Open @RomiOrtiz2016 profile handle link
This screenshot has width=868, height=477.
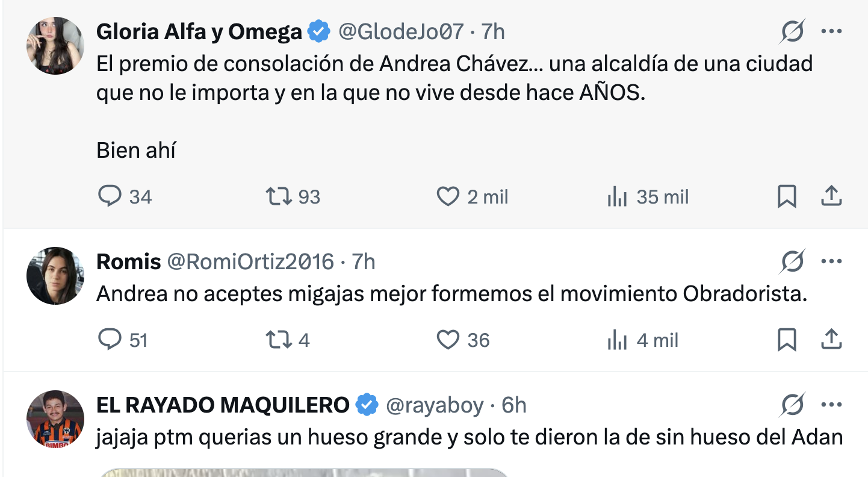pyautogui.click(x=250, y=261)
